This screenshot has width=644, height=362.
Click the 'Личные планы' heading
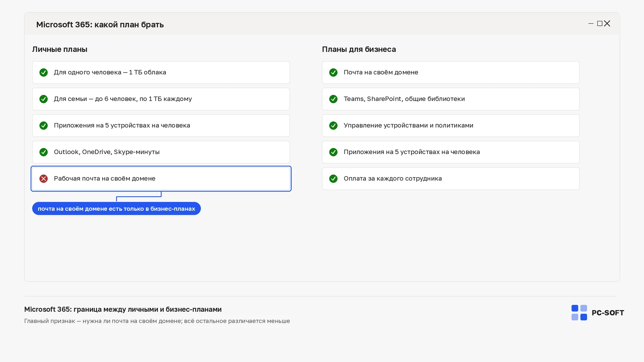point(60,49)
